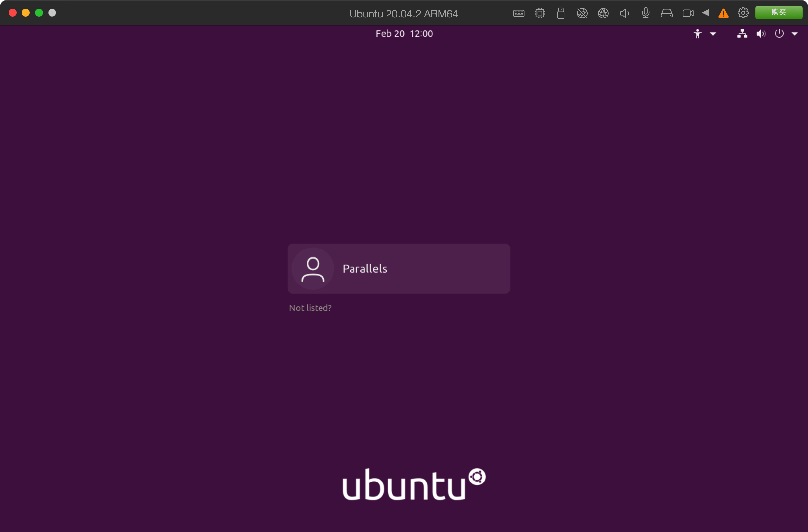
Task: Click the orange warning triangle icon
Action: (x=723, y=14)
